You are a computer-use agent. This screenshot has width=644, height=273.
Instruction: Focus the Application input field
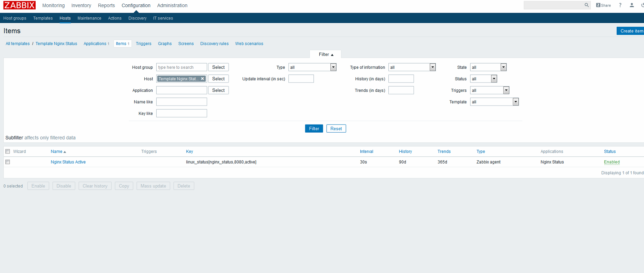[181, 90]
